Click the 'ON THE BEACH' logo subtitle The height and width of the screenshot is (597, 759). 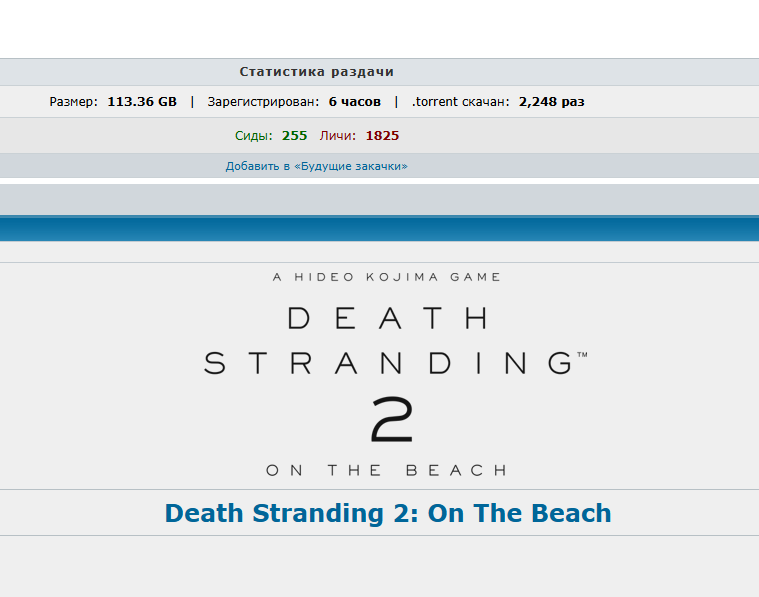coord(386,470)
